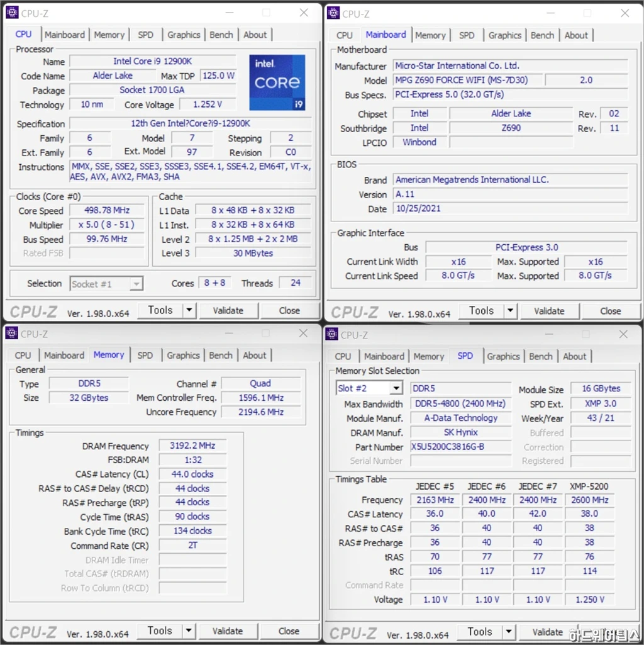Open Bench tab in the CPU window
This screenshot has width=644, height=645.
221,35
